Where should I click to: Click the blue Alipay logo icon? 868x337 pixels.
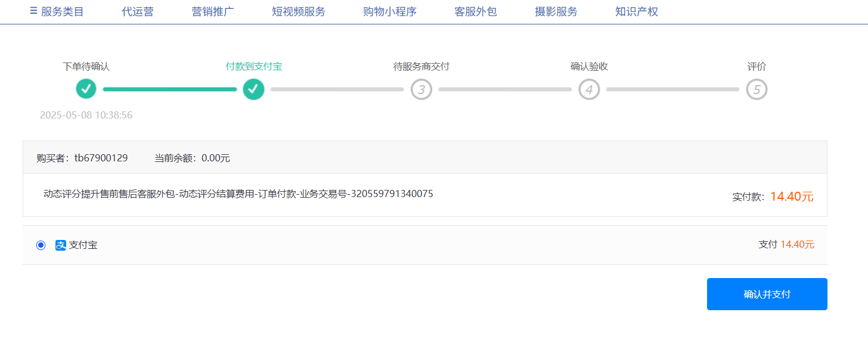click(x=60, y=245)
